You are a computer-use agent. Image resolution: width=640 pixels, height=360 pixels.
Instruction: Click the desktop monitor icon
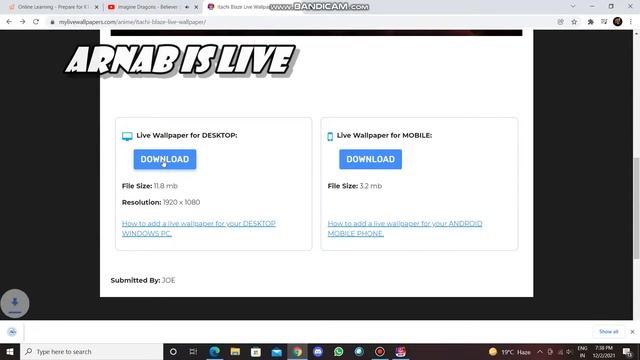[x=127, y=136]
